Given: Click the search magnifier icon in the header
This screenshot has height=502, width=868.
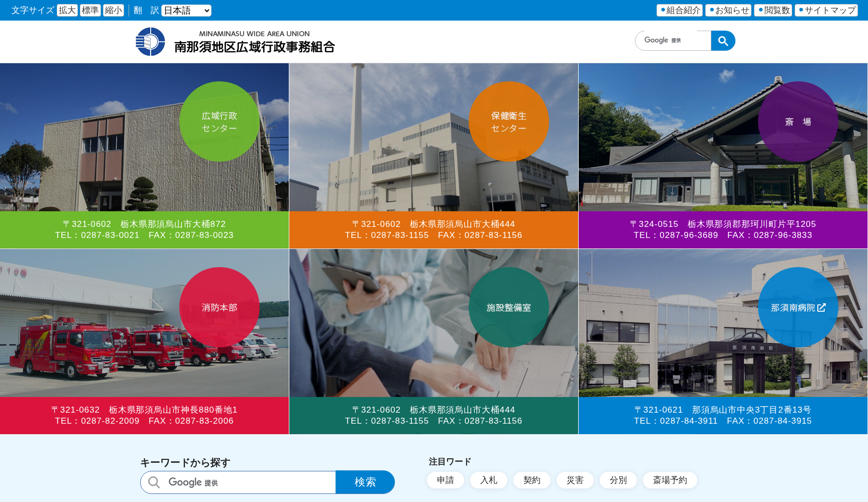Looking at the screenshot, I should coord(722,40).
